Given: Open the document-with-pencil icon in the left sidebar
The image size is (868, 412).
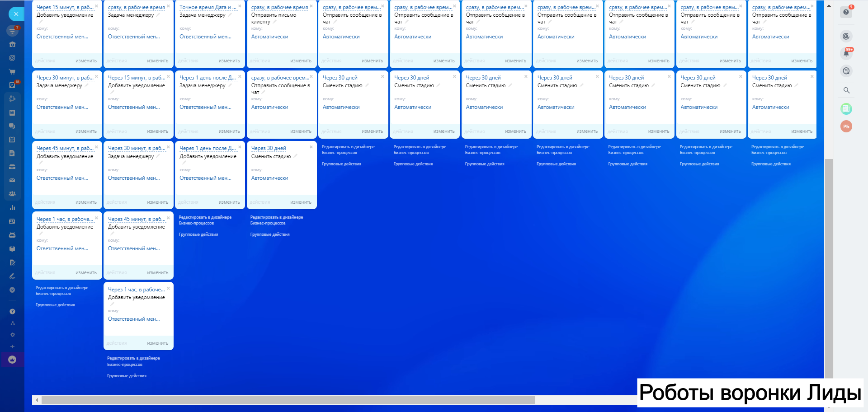Looking at the screenshot, I should point(12,262).
